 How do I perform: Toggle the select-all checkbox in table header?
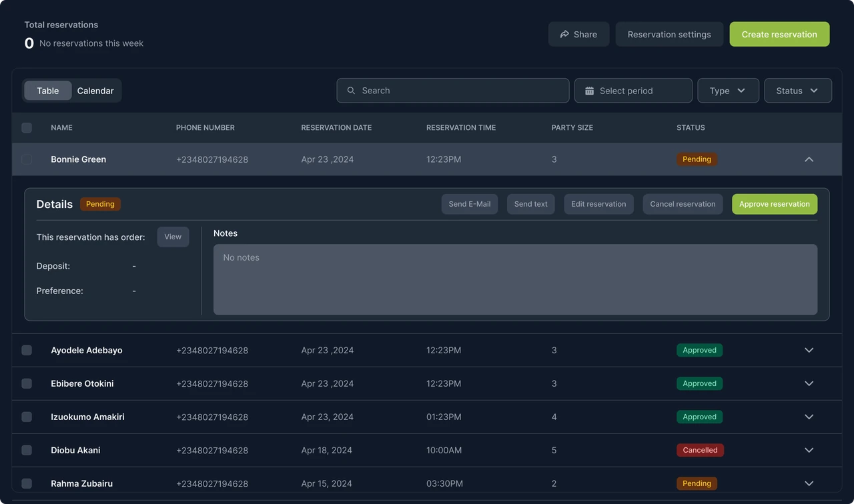27,127
